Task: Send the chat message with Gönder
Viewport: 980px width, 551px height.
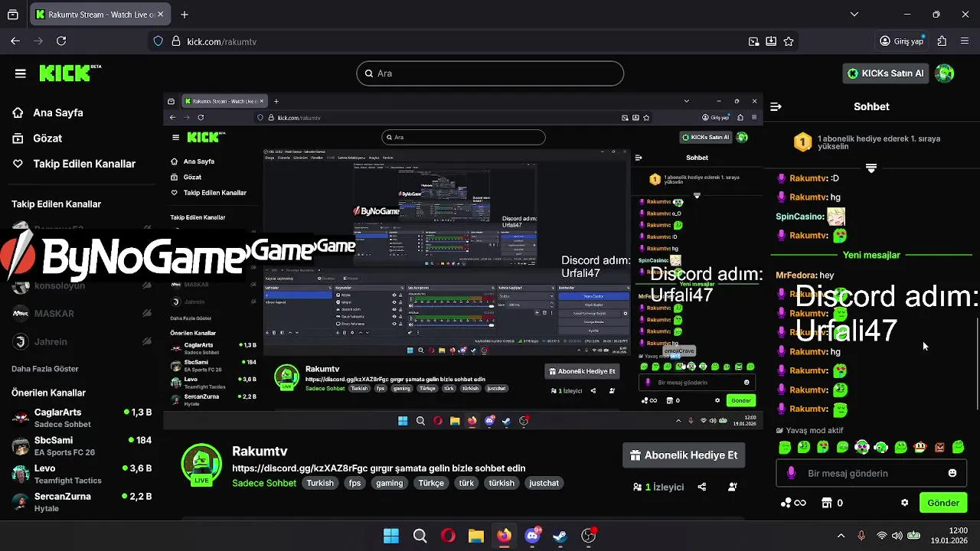Action: [x=943, y=503]
